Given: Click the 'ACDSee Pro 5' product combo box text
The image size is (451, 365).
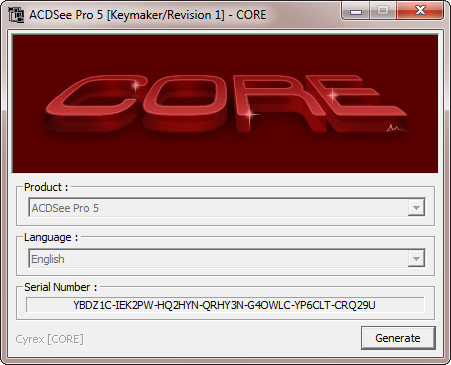Looking at the screenshot, I should tap(65, 208).
